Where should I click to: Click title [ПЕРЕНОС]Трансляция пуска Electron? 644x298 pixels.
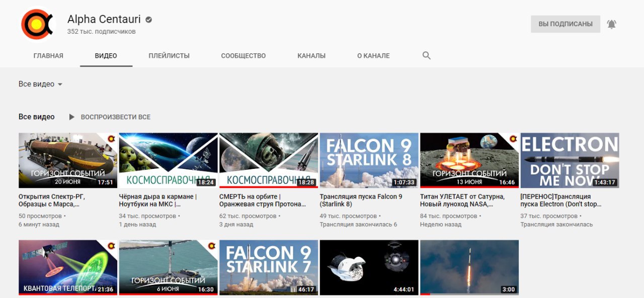click(x=561, y=201)
